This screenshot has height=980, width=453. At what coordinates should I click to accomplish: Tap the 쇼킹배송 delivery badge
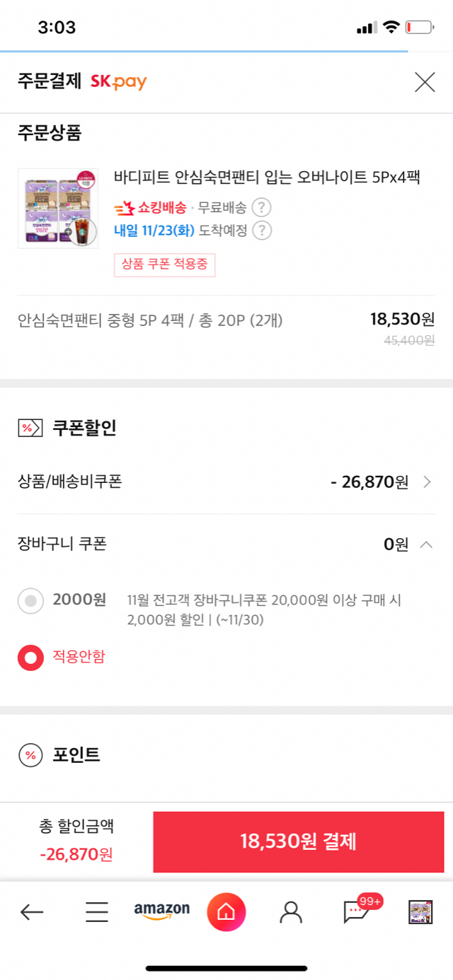click(151, 208)
